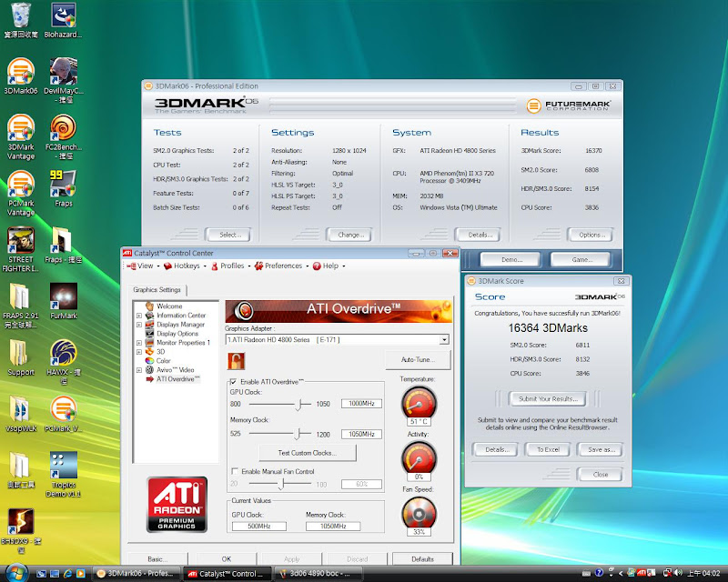Click Details button under 3DMark06 System
728x582 pixels.
coord(479,235)
